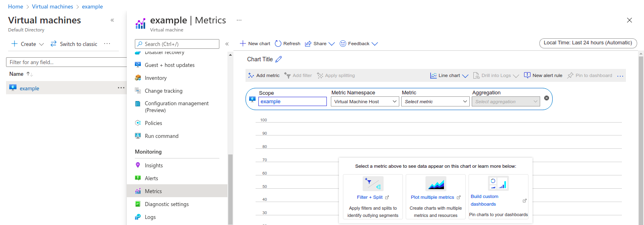Open the Metrics header ellipsis menu

tap(239, 20)
